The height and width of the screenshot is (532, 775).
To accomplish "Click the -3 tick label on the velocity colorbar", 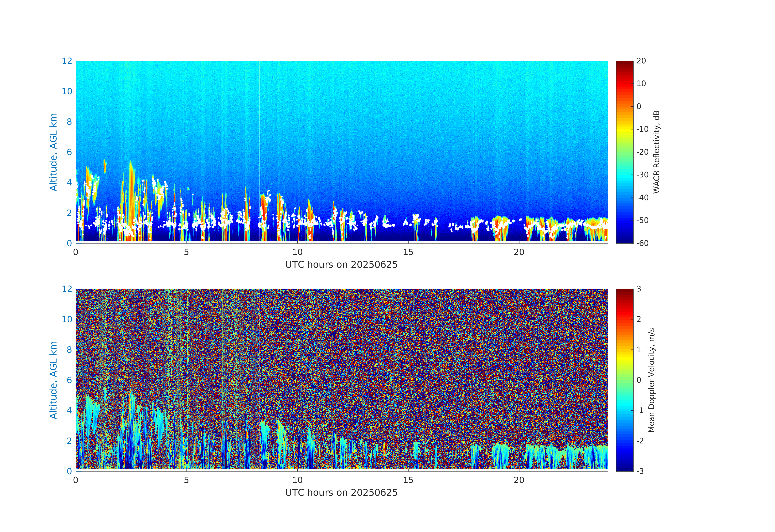I will pos(640,471).
